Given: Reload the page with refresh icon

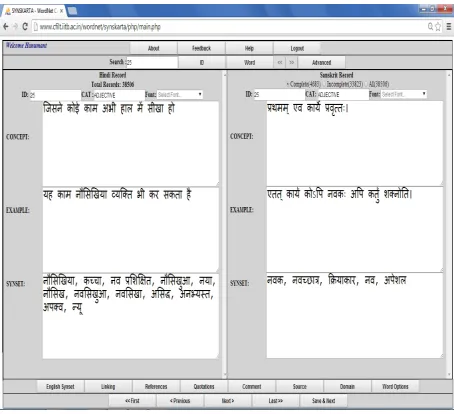Looking at the screenshot, I should (x=25, y=26).
